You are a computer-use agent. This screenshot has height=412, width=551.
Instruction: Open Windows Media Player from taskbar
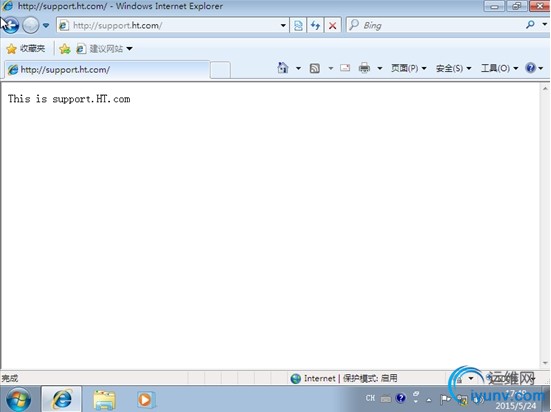pos(145,400)
